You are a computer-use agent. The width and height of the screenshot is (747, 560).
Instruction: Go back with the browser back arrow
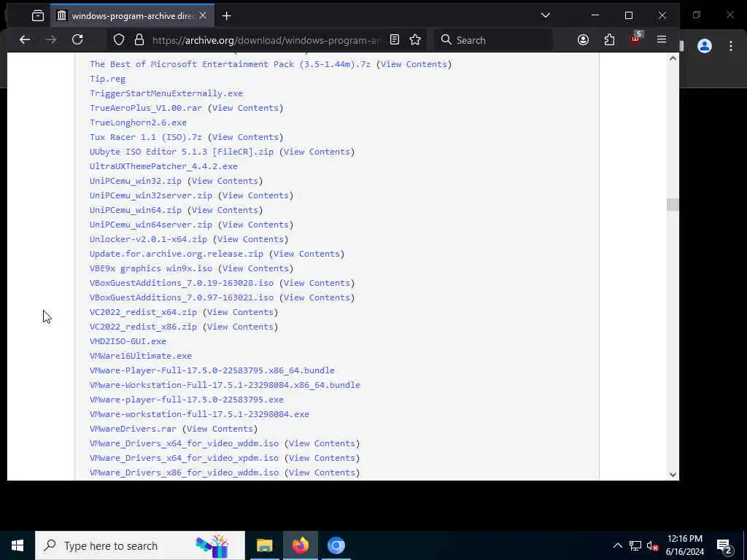coord(25,40)
